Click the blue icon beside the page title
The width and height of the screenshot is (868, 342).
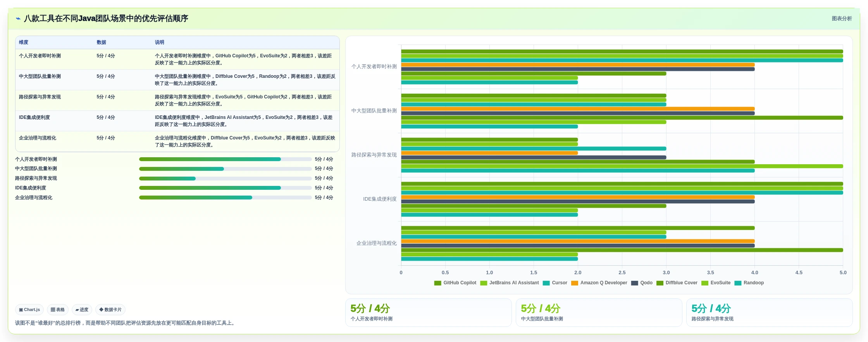[x=18, y=19]
